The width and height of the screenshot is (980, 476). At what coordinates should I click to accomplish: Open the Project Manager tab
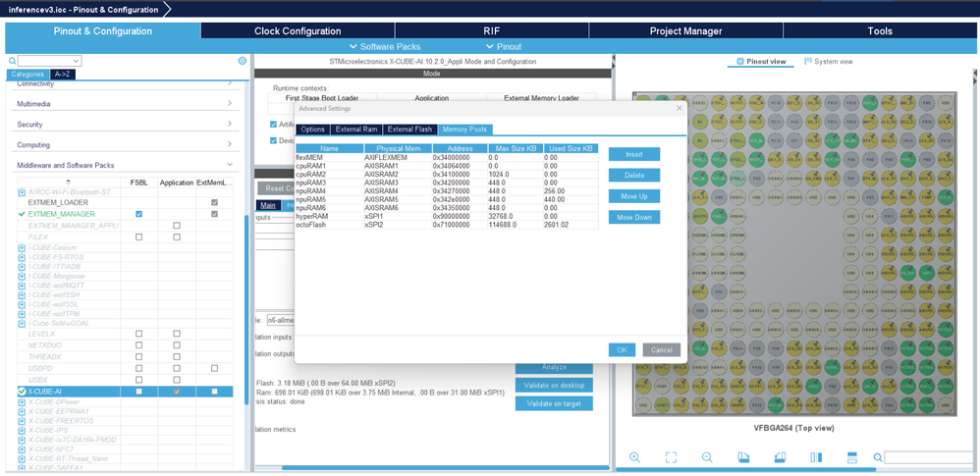[685, 30]
